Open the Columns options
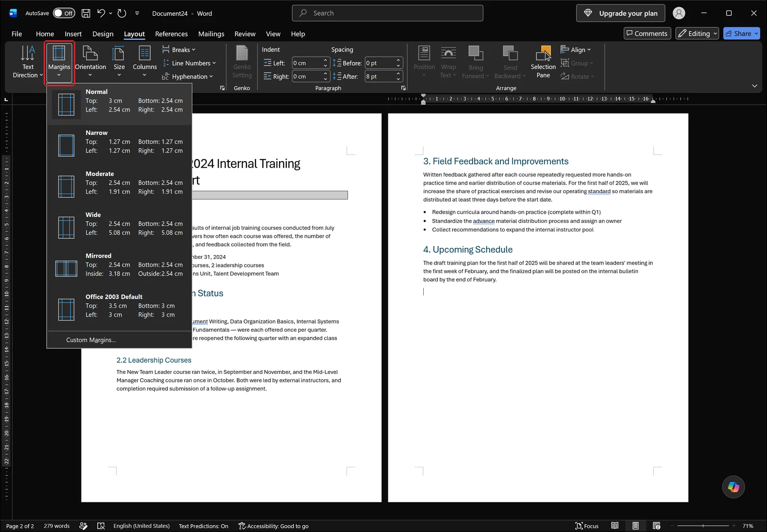Screen dimensions: 767x532 pos(144,62)
